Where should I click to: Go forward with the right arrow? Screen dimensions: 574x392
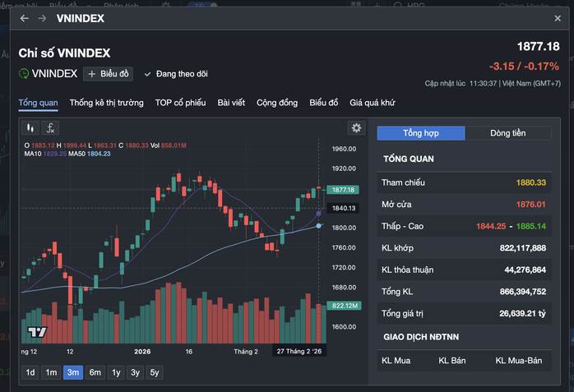click(42, 18)
